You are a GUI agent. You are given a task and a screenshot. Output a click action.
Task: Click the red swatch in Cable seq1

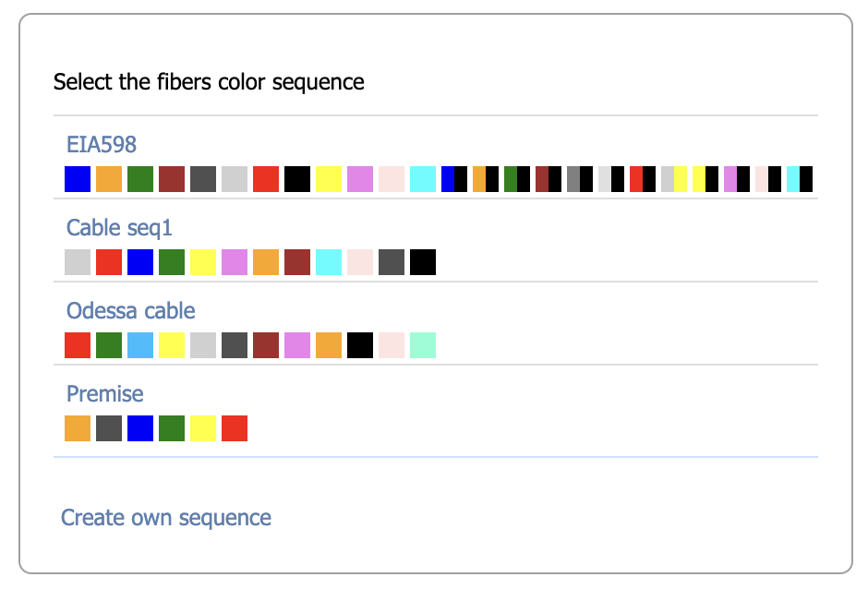tap(109, 262)
